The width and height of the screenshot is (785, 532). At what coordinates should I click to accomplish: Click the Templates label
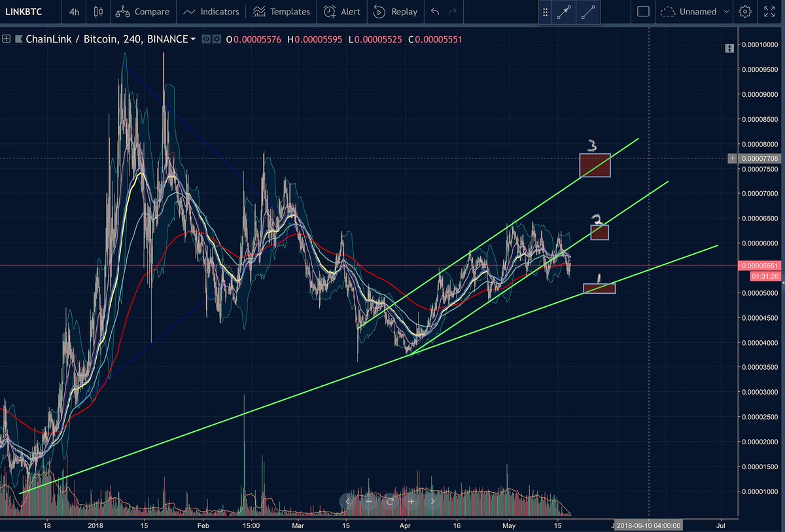(290, 12)
